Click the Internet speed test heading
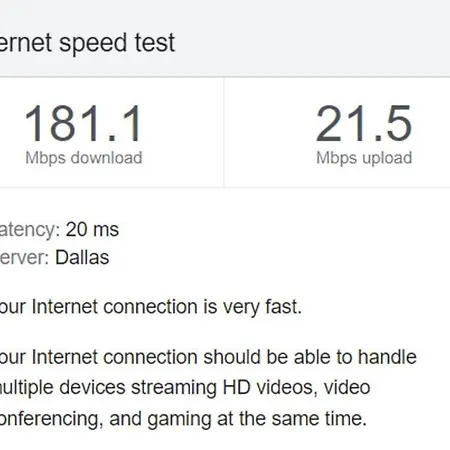This screenshot has width=450, height=450. tap(87, 43)
